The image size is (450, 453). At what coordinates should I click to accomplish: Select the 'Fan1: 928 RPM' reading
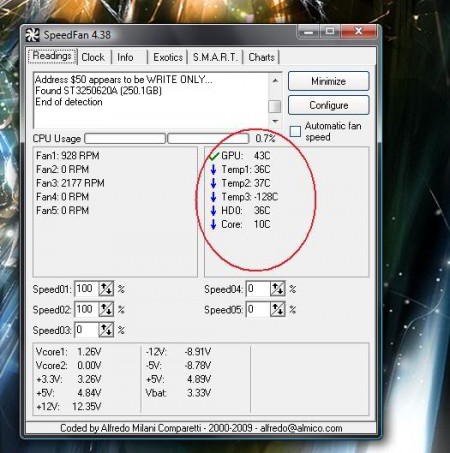point(68,156)
